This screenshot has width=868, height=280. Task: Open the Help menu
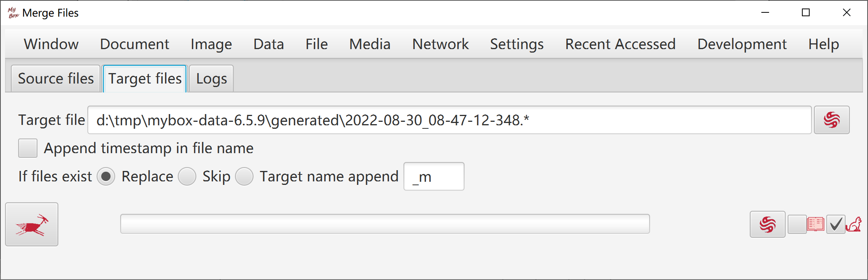(824, 44)
